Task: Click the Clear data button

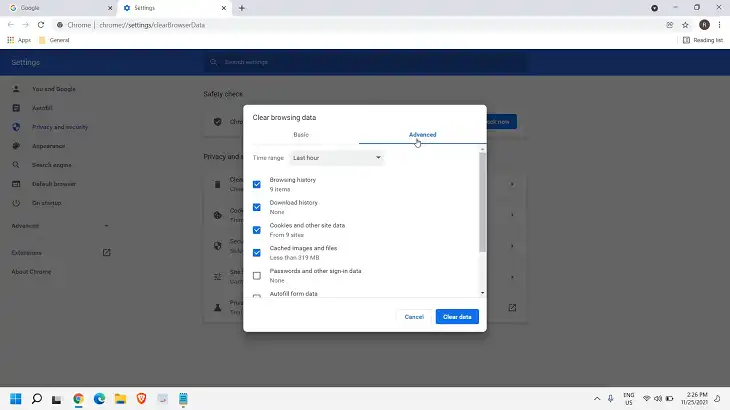Action: tap(457, 316)
